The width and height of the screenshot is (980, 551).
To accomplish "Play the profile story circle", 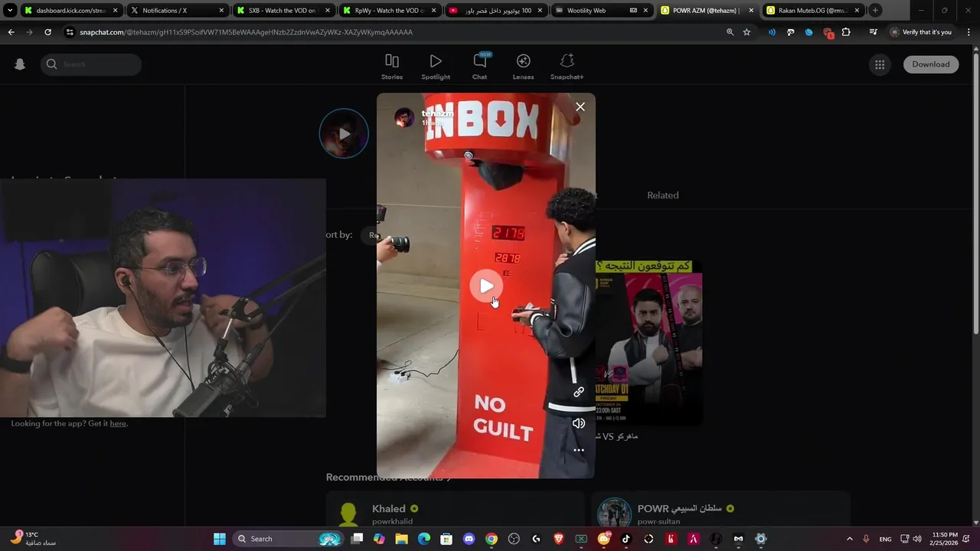I will point(344,134).
